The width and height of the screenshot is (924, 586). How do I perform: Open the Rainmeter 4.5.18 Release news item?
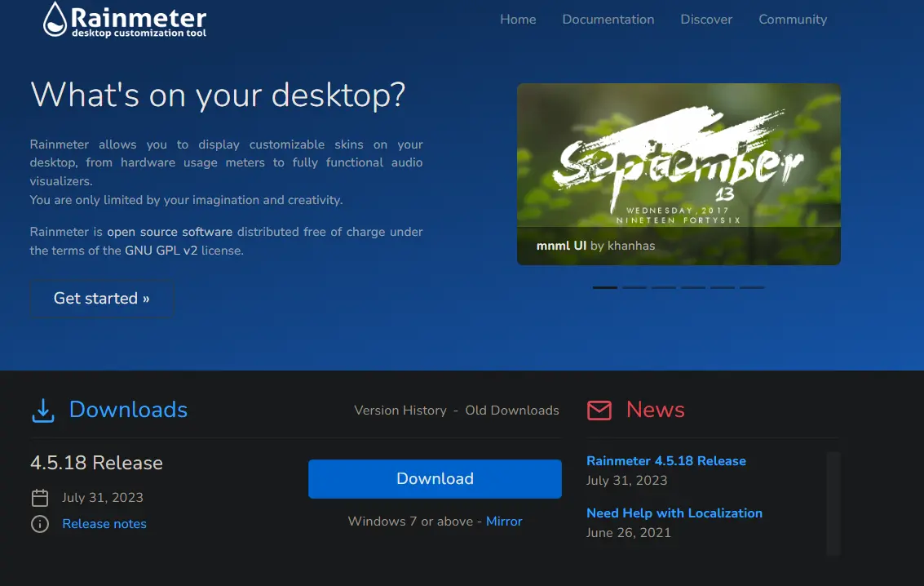point(666,461)
